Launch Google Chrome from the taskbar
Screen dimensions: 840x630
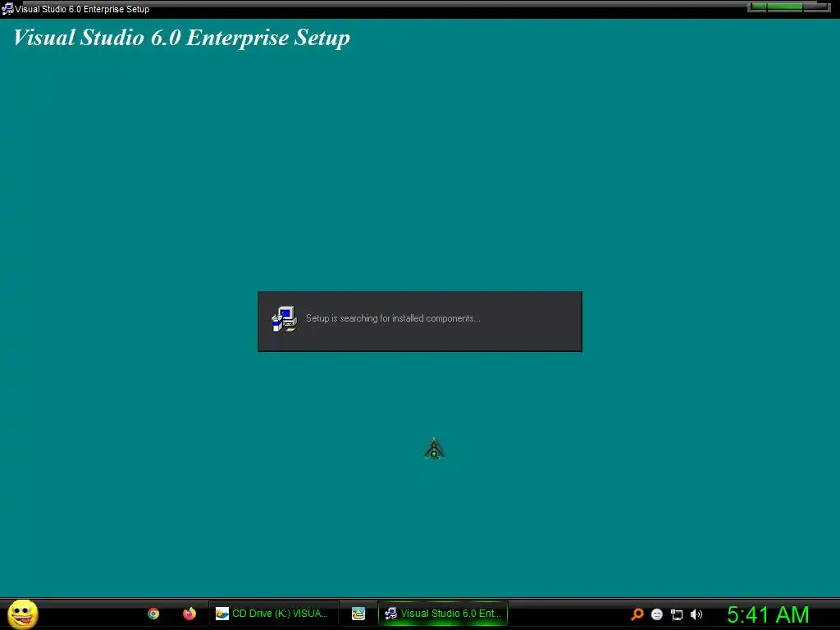pos(153,614)
